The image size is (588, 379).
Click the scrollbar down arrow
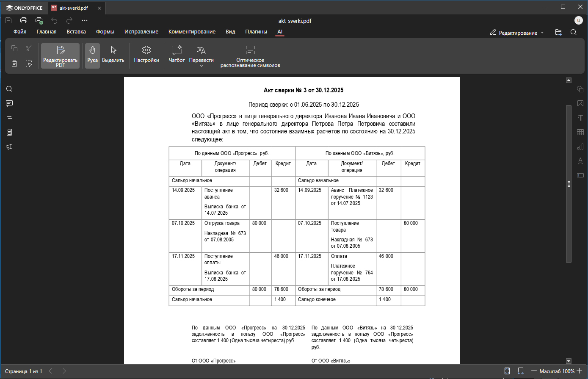(x=569, y=361)
